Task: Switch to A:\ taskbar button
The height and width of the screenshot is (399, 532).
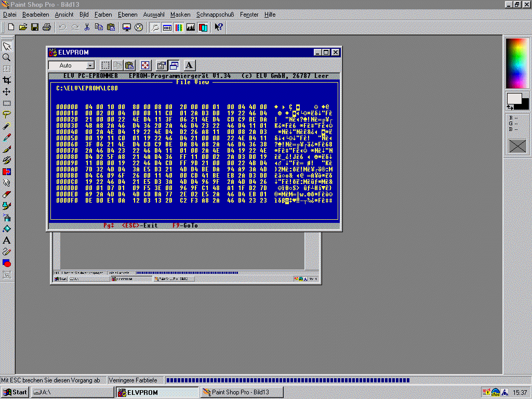Action: (73, 392)
